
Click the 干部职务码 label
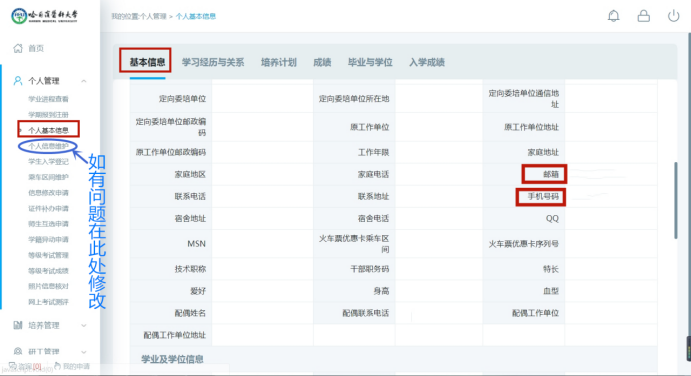click(x=369, y=269)
